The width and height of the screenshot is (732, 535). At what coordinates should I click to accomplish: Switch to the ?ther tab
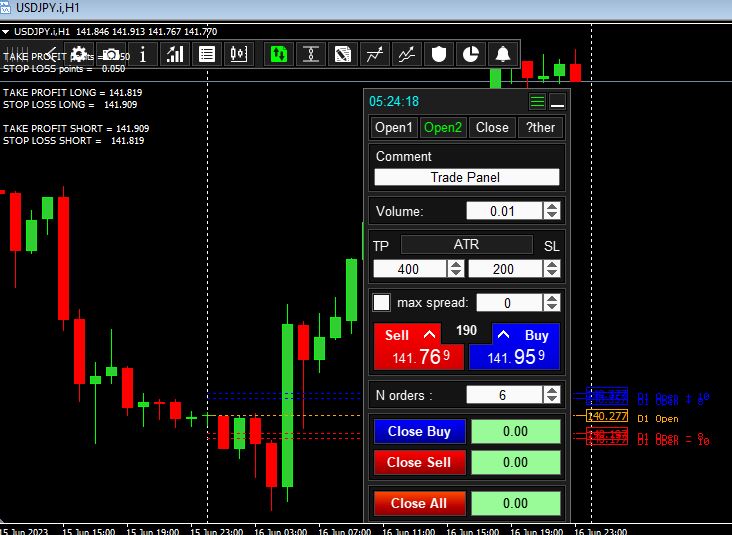pos(541,127)
